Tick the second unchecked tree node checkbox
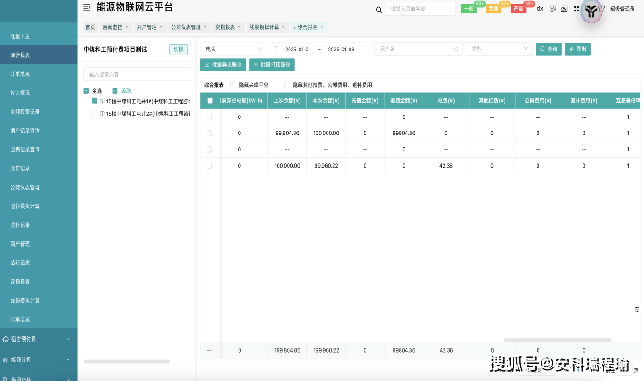Viewport: 644px width, 381px height. (x=94, y=113)
